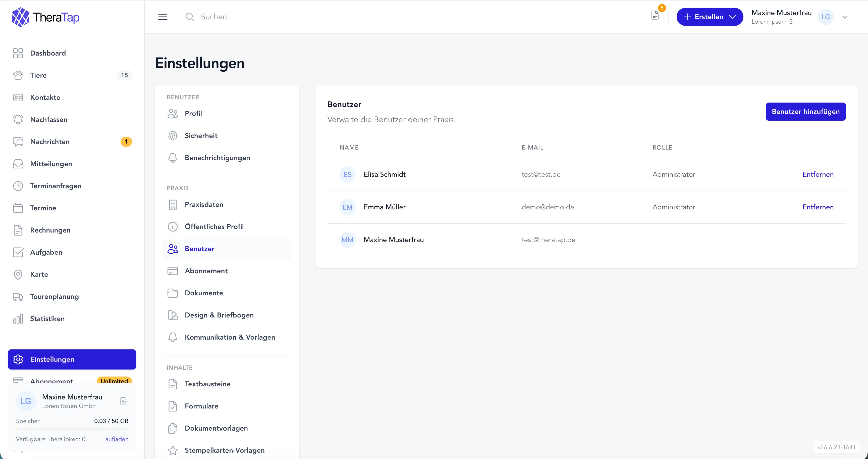The height and width of the screenshot is (459, 868).
Task: Open the Profil settings section
Action: click(x=227, y=114)
